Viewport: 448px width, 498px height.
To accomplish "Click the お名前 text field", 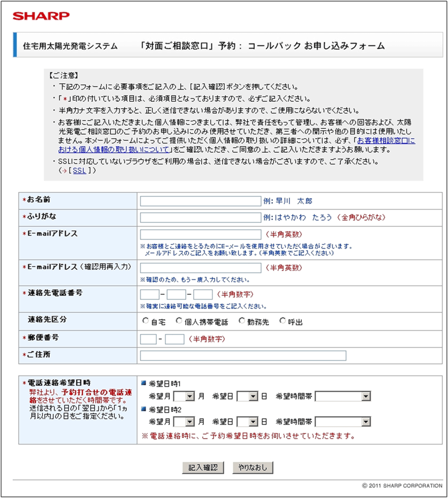I will tap(200, 201).
